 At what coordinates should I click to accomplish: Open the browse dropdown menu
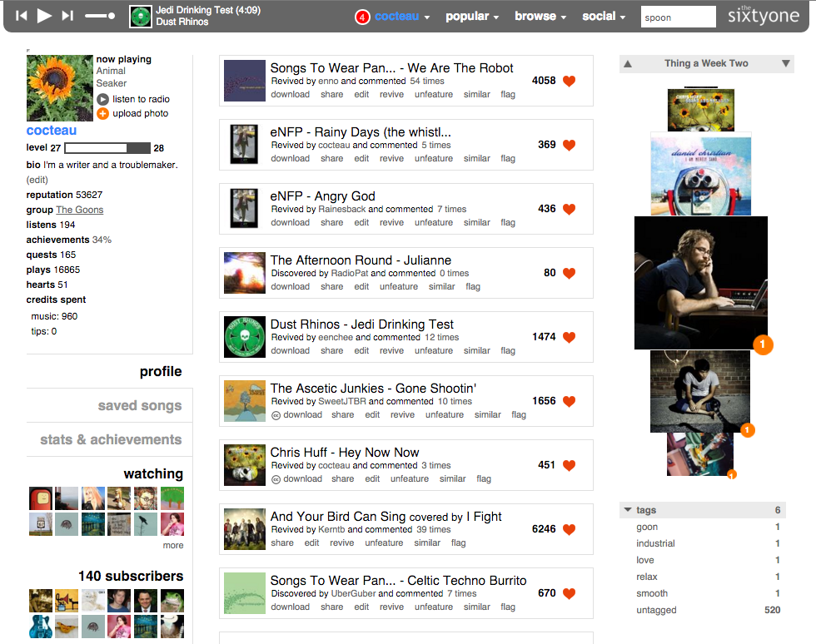pos(540,16)
